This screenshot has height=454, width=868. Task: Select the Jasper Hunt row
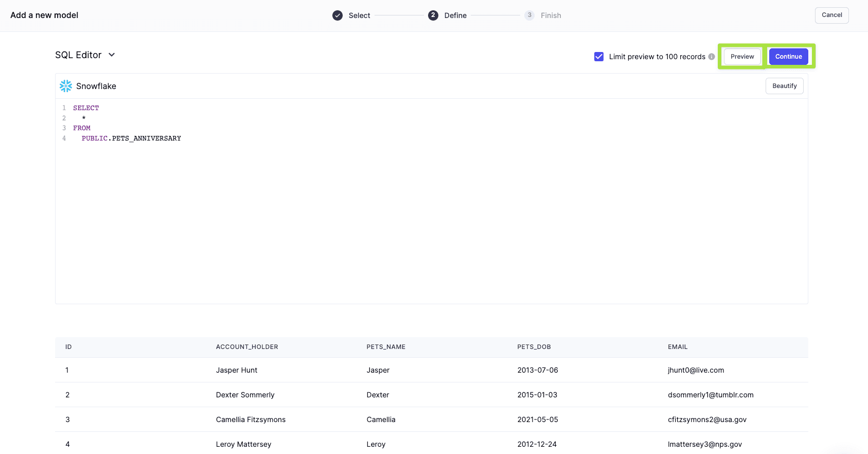(x=237, y=370)
